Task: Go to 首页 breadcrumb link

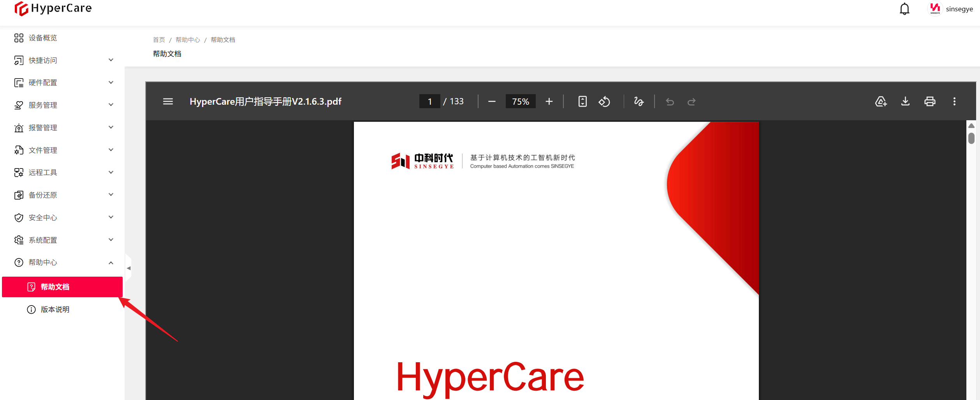Action: pos(159,40)
